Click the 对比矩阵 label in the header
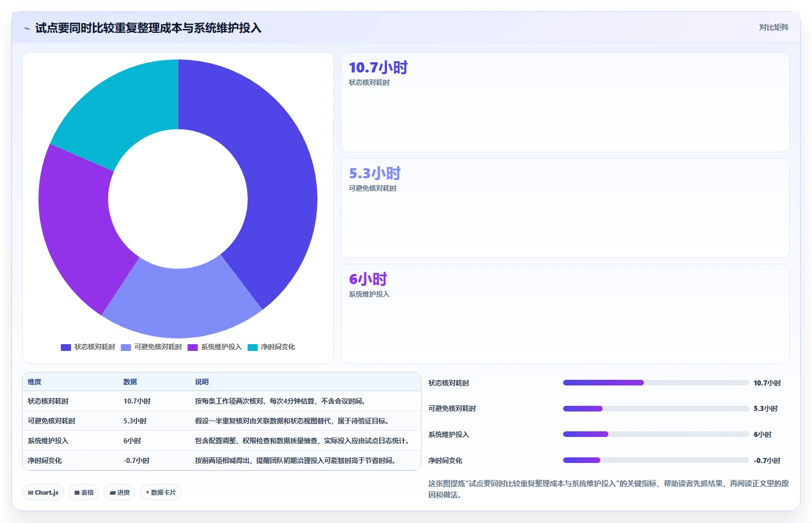This screenshot has height=523, width=812. pyautogui.click(x=774, y=27)
